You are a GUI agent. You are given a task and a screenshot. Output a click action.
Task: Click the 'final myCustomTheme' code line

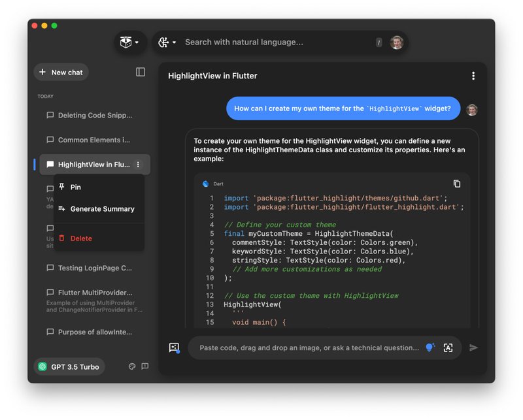(309, 234)
